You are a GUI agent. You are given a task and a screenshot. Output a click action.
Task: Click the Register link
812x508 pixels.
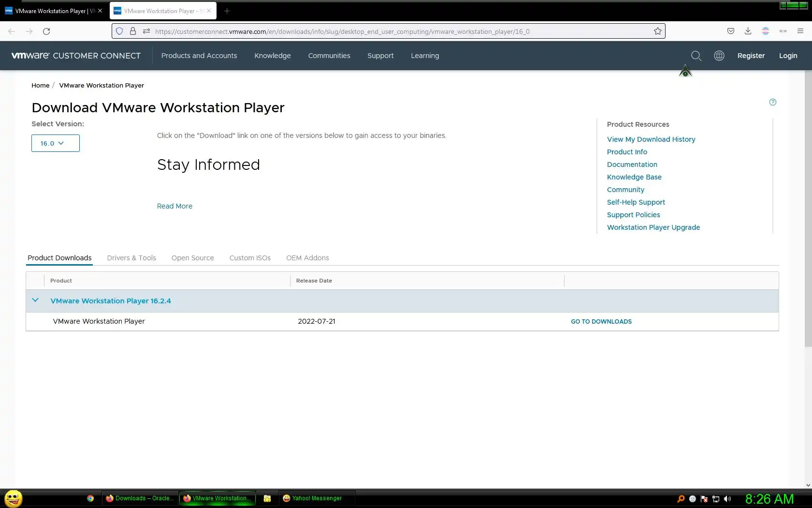pos(751,56)
